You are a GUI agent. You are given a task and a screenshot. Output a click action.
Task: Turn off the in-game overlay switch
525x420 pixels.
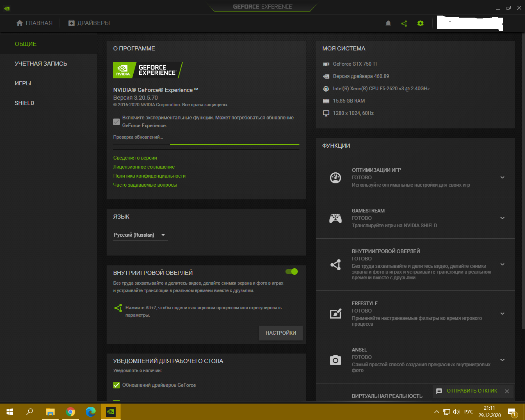[292, 272]
